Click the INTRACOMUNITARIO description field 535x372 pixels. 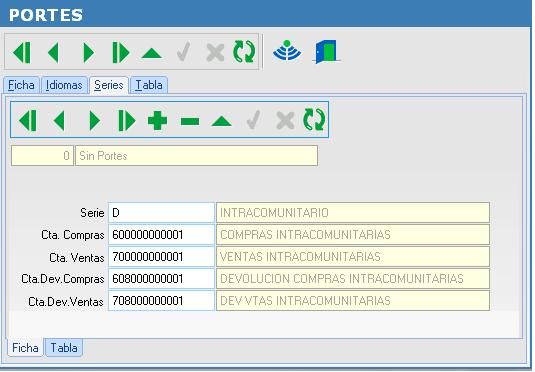tap(353, 213)
